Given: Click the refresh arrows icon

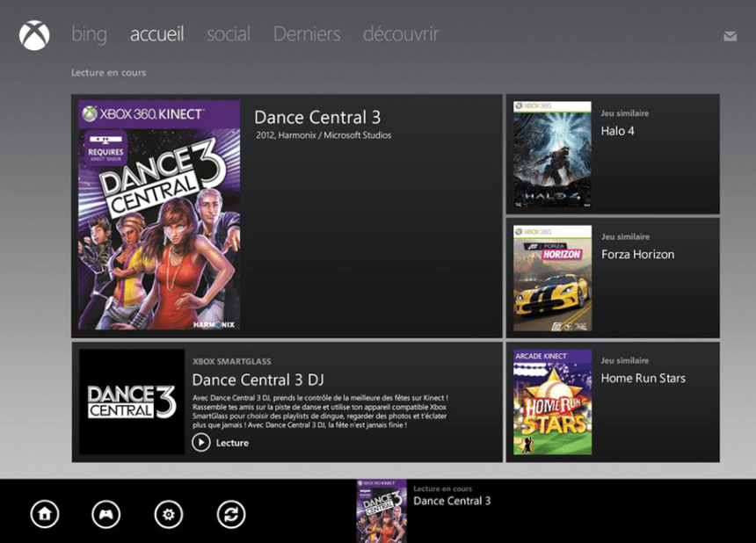Looking at the screenshot, I should [230, 514].
